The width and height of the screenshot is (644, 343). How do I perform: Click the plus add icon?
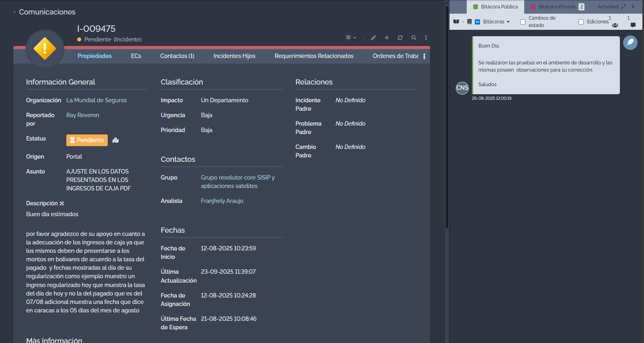387,38
